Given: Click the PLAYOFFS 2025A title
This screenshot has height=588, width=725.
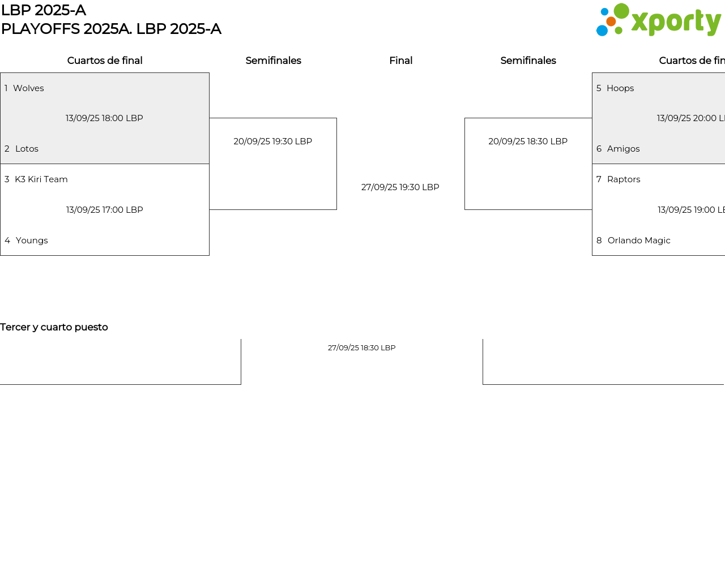Looking at the screenshot, I should point(111,29).
